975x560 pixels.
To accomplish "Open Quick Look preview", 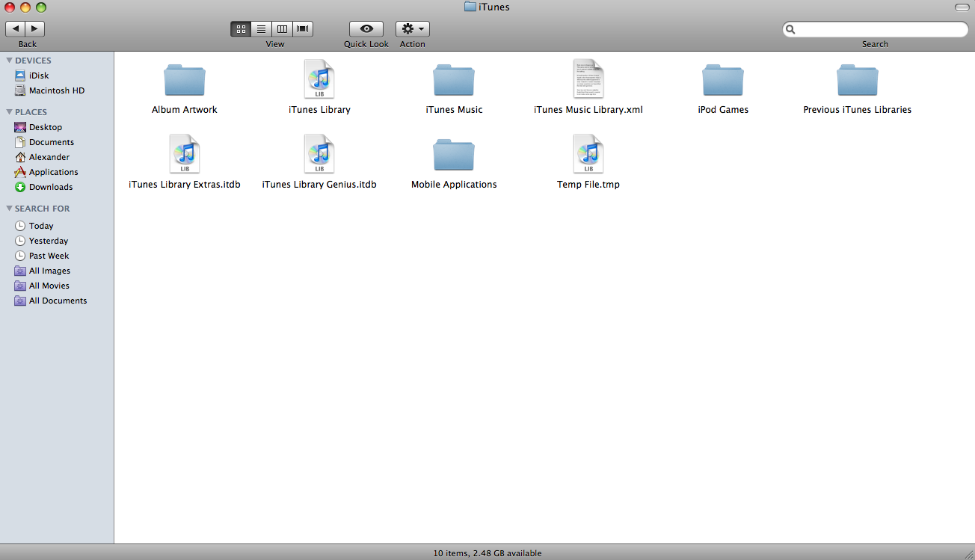I will click(366, 29).
